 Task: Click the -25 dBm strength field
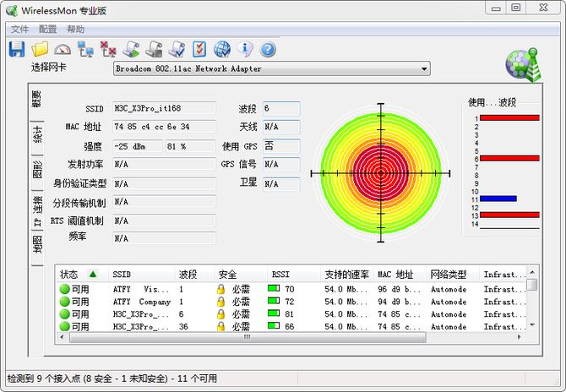138,146
